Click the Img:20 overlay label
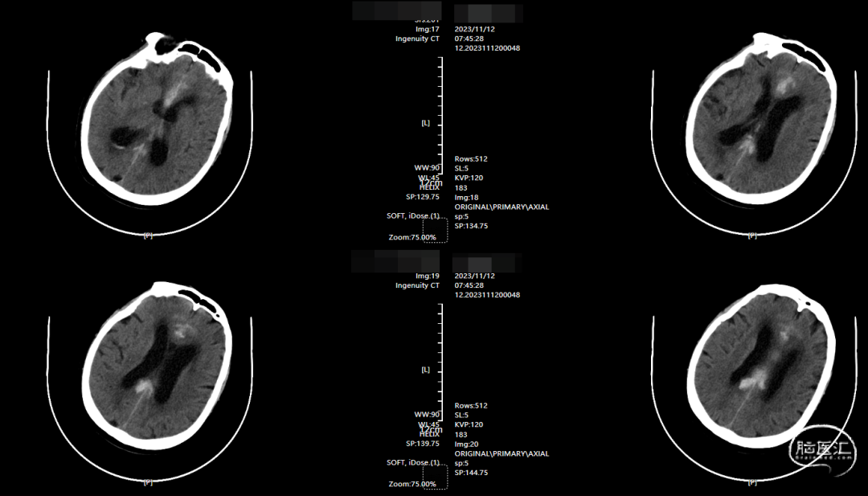The image size is (868, 496). 467,444
